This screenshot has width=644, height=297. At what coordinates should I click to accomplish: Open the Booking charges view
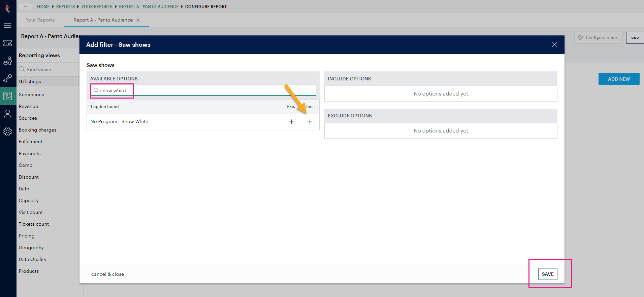tap(37, 130)
